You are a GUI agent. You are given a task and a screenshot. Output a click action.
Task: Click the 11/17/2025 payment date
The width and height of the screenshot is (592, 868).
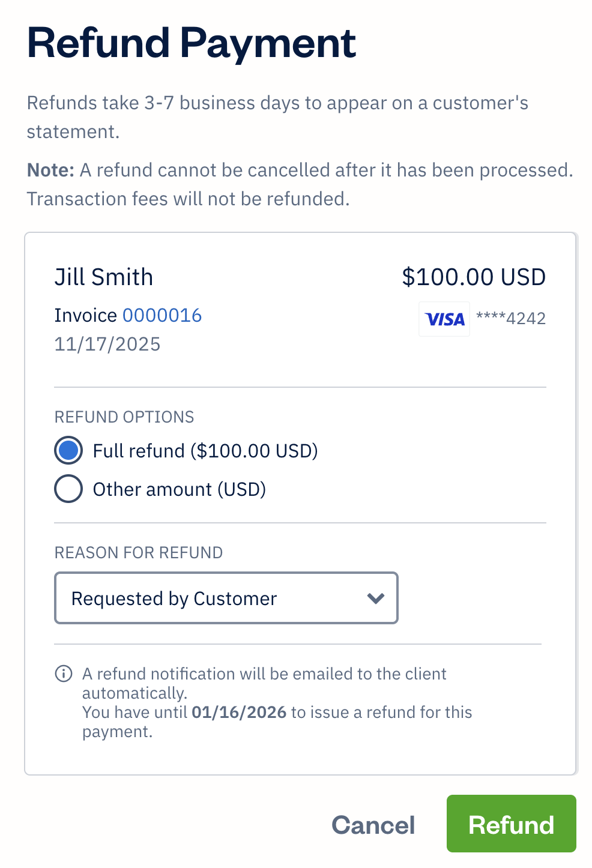click(107, 344)
